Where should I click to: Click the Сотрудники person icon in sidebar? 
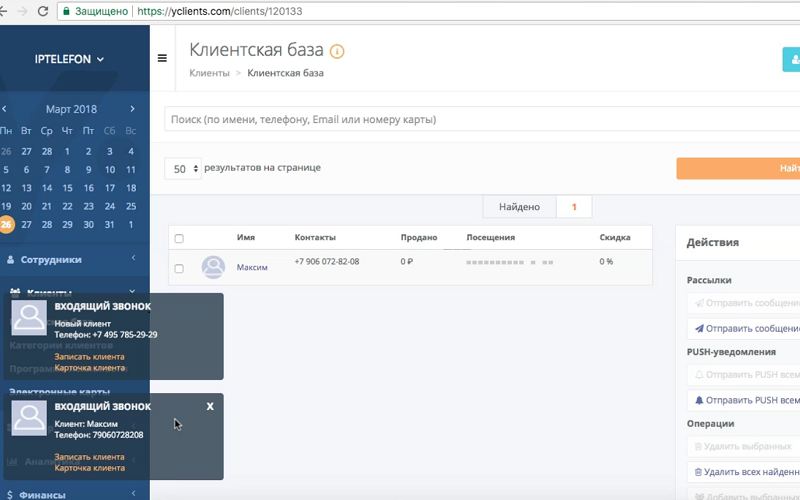(10, 260)
